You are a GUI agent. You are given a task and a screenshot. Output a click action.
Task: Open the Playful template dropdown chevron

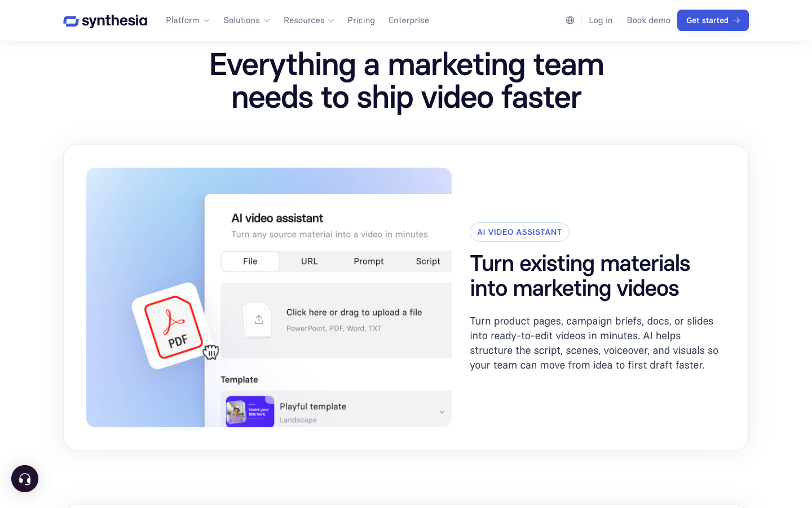point(442,412)
